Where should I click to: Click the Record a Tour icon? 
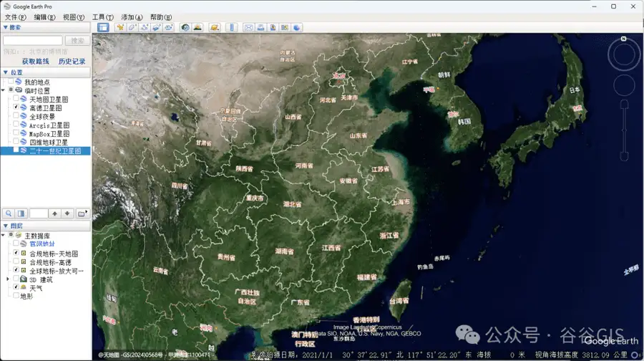coord(168,27)
